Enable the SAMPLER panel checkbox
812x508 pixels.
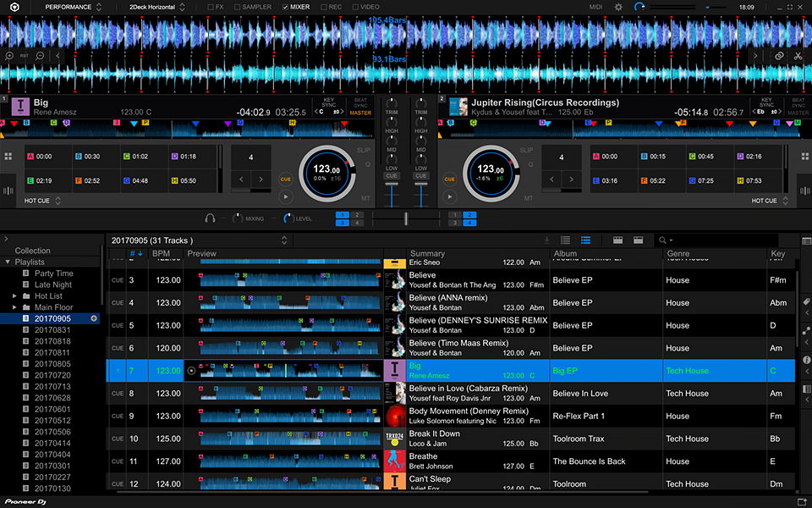pyautogui.click(x=237, y=8)
